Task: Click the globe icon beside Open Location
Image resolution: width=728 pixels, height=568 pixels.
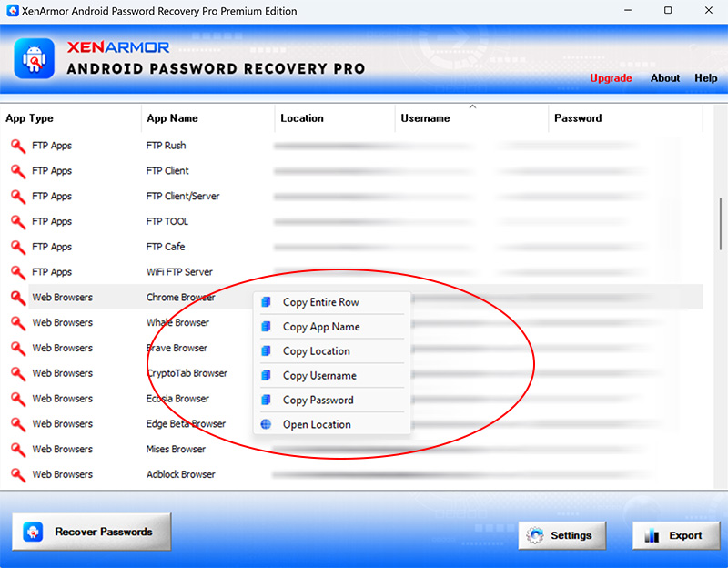Action: point(266,424)
